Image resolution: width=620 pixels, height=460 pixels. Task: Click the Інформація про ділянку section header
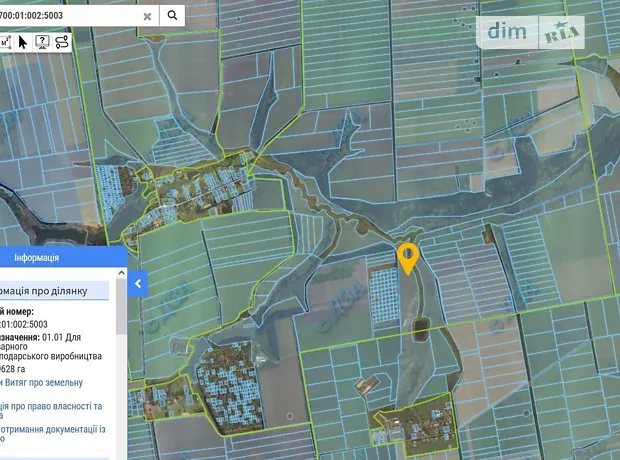coord(52,291)
